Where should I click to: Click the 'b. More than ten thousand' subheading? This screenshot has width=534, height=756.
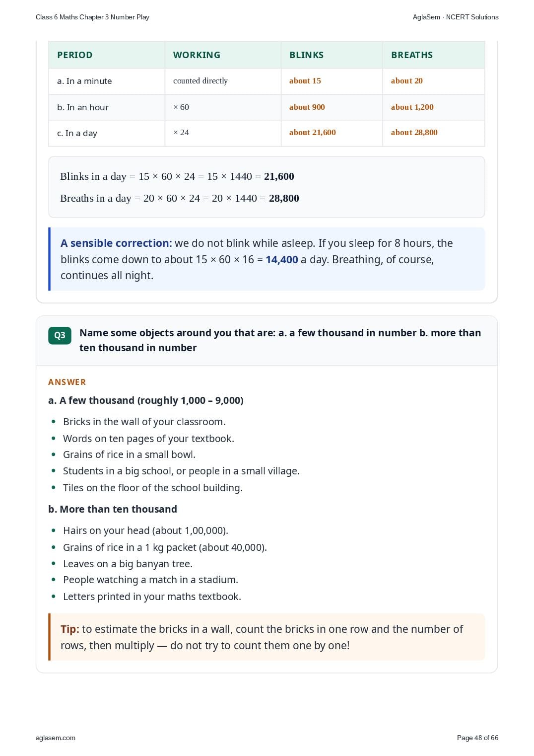point(113,509)
